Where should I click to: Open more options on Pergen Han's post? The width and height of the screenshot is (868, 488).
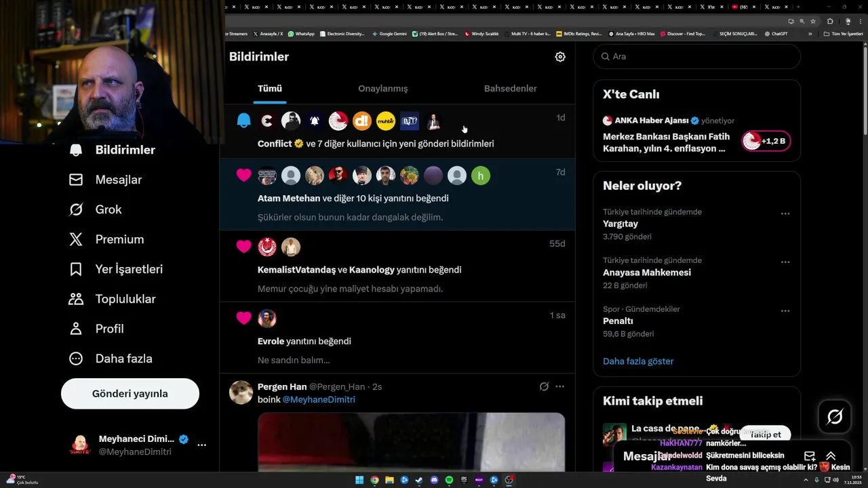pyautogui.click(x=559, y=386)
